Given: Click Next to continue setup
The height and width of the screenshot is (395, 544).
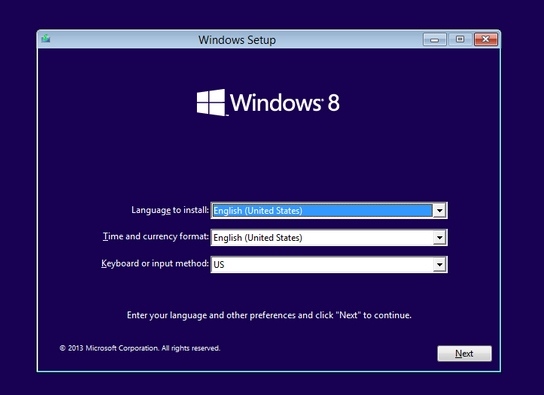Looking at the screenshot, I should [x=464, y=353].
